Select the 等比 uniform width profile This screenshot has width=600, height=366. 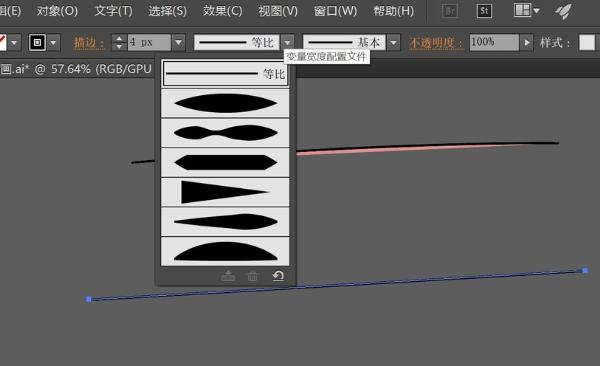pyautogui.click(x=225, y=73)
